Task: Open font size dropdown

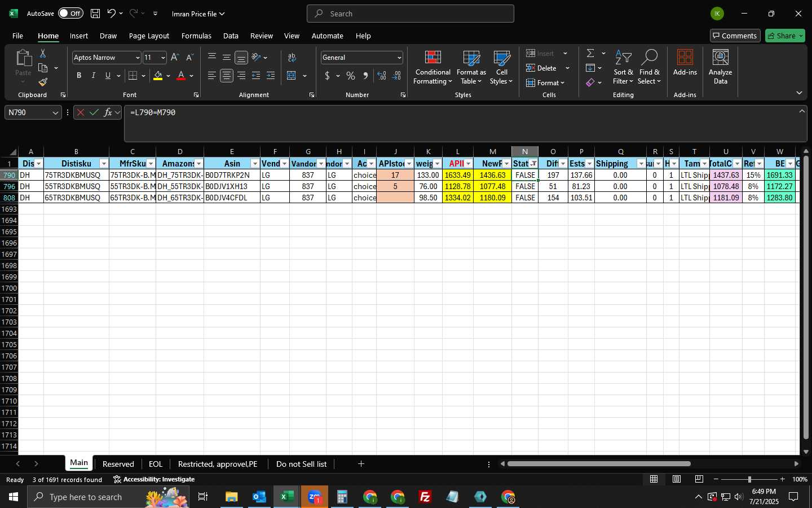Action: pos(163,58)
